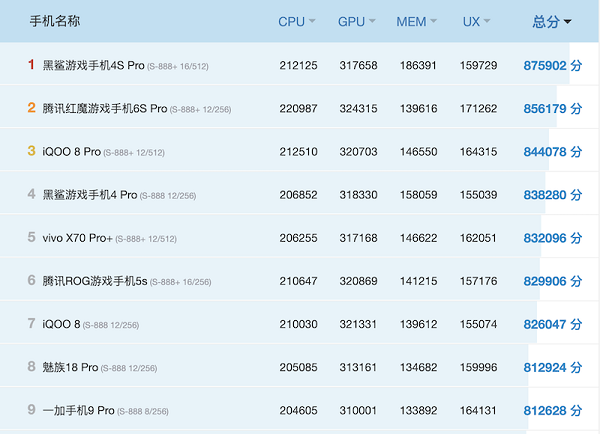Screen dimensions: 600x434
Task: Select CPU score 206255
Action: 298,238
